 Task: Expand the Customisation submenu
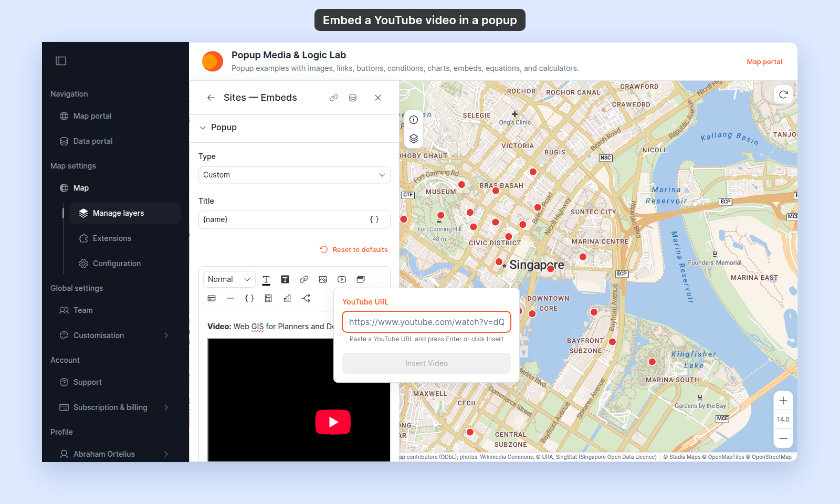point(166,335)
